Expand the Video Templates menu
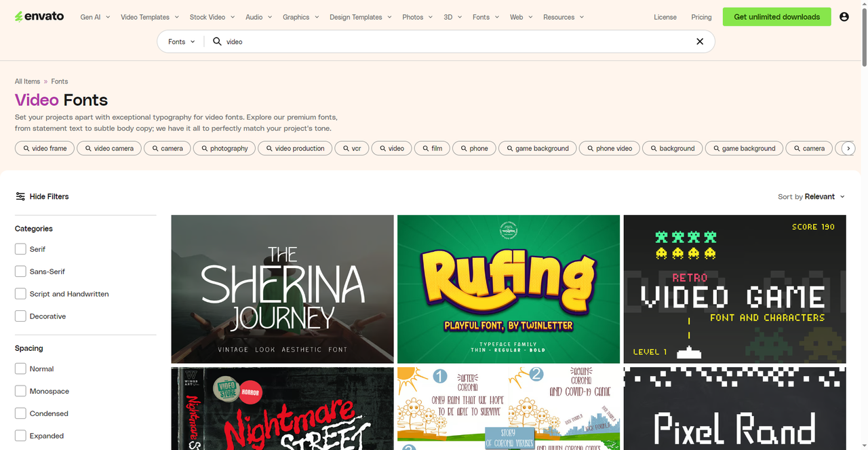This screenshot has width=868, height=450. pos(150,17)
